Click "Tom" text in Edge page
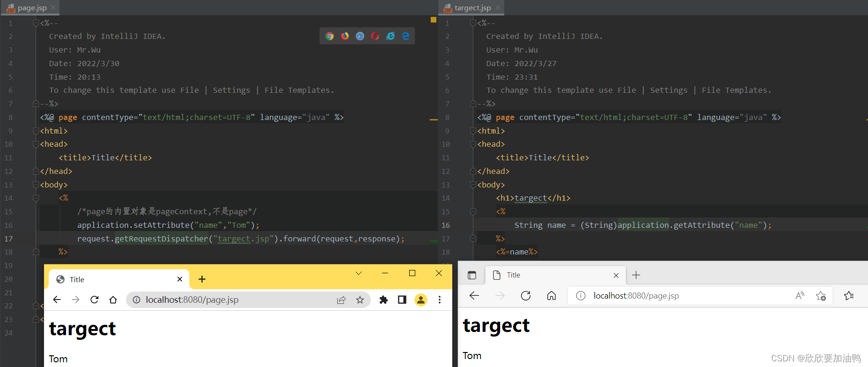The image size is (868, 367). [472, 356]
